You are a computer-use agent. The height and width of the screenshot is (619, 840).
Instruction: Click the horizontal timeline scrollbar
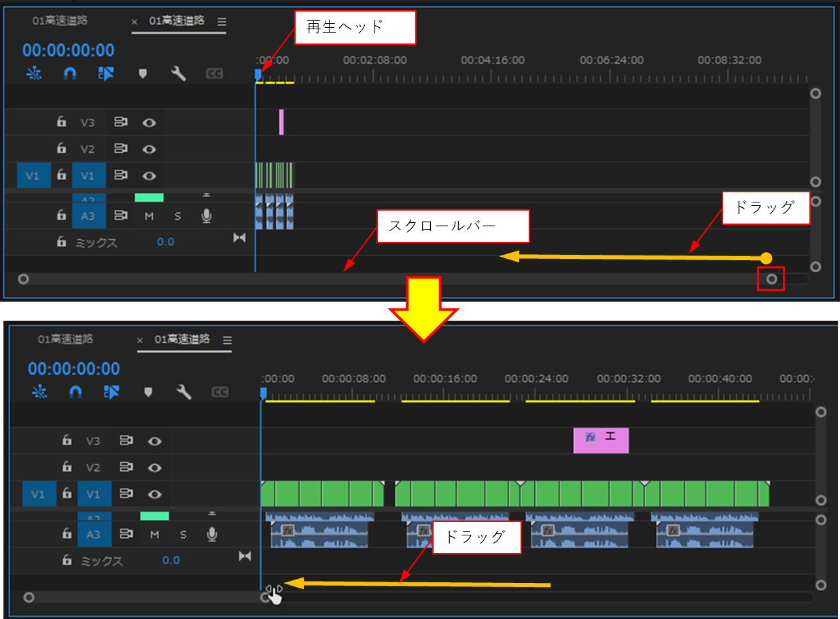pyautogui.click(x=408, y=278)
